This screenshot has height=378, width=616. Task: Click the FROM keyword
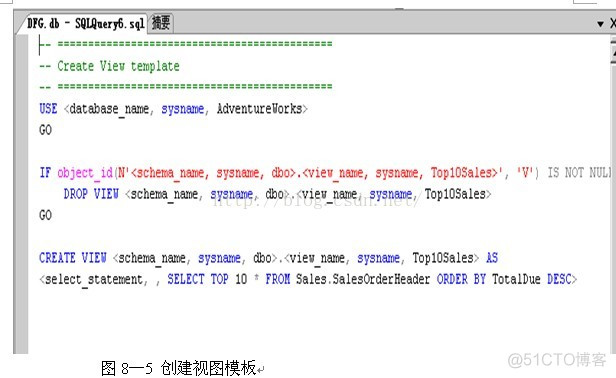click(277, 279)
